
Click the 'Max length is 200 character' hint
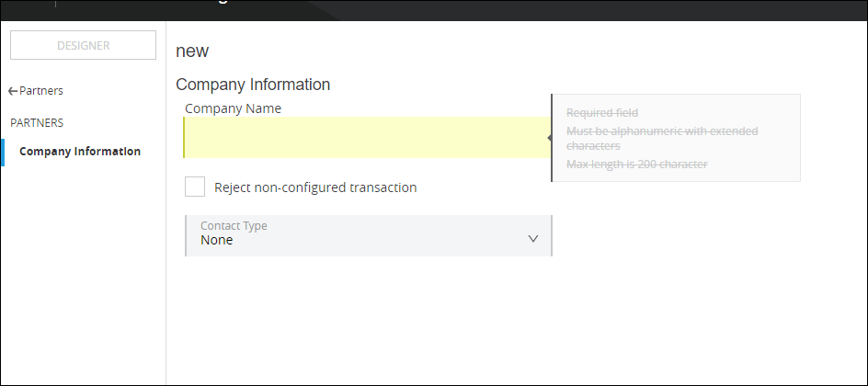637,165
